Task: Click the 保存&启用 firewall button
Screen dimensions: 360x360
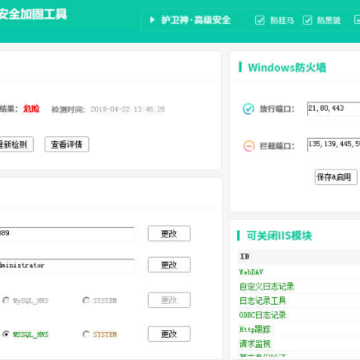Action: point(336,177)
